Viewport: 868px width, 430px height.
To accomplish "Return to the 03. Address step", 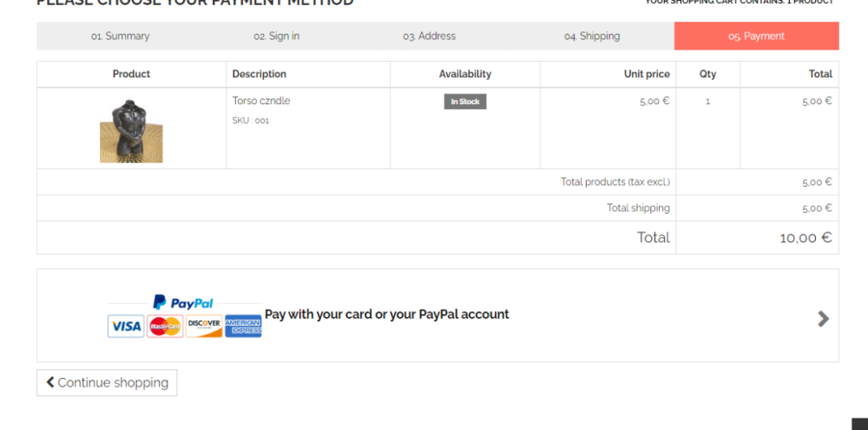I will click(x=429, y=36).
